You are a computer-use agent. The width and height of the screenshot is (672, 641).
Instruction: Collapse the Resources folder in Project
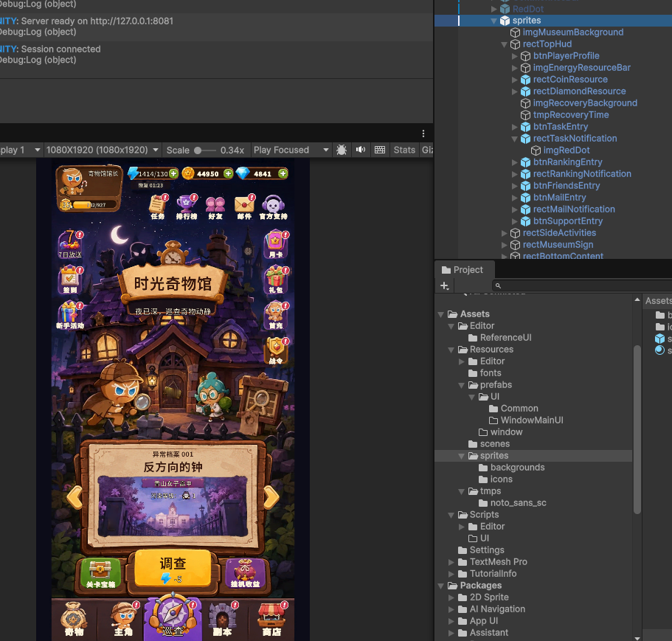pyautogui.click(x=451, y=350)
